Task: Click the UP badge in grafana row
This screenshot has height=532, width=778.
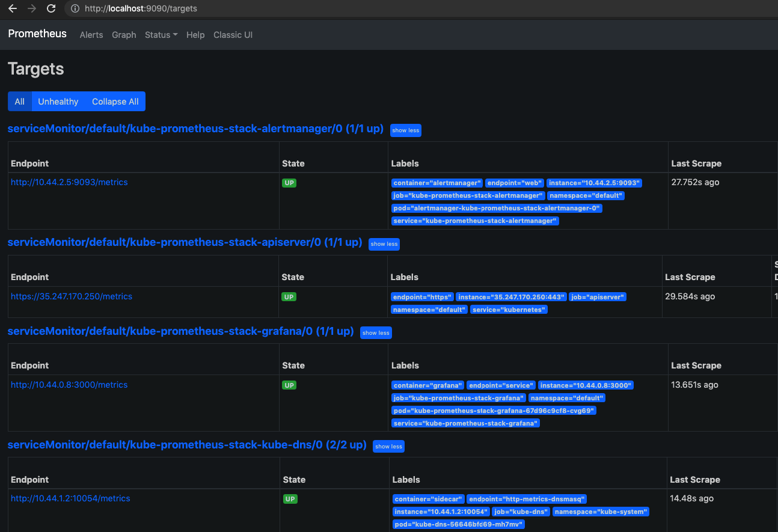Action: click(290, 385)
